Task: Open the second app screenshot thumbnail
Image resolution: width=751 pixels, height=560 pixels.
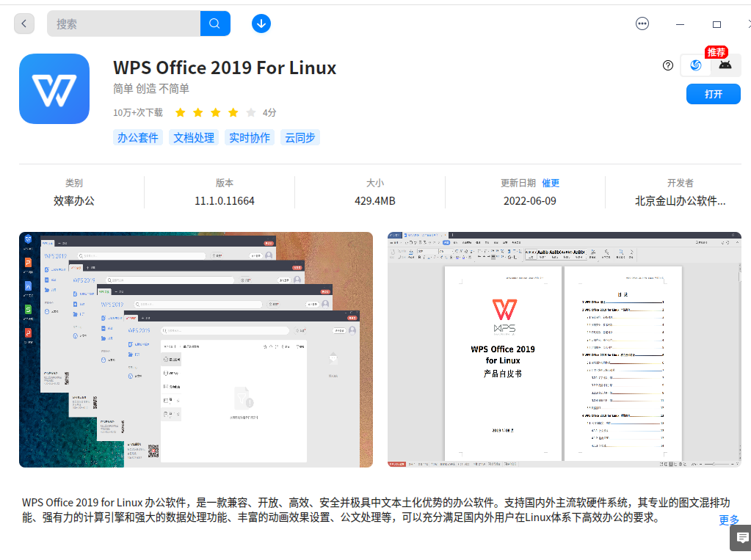Action: 564,349
